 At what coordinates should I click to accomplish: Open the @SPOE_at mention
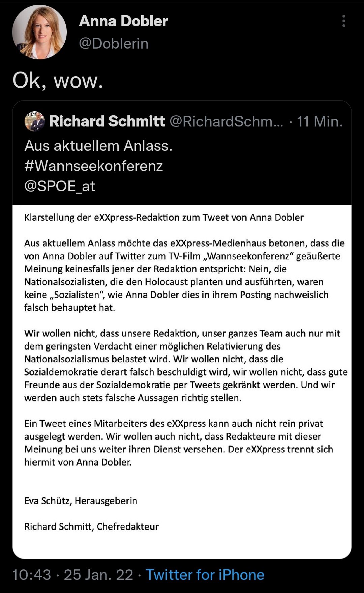click(60, 186)
